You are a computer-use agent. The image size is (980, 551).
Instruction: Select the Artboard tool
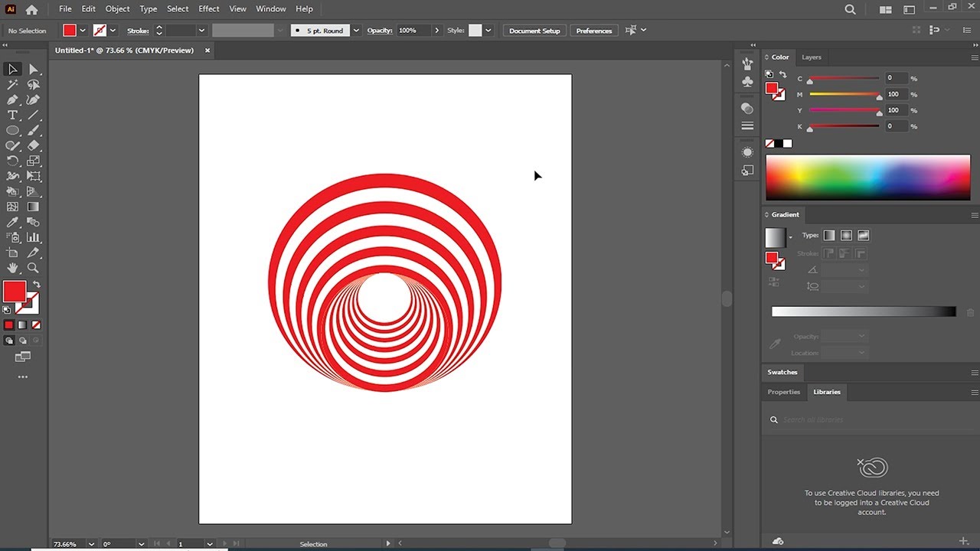tap(12, 253)
